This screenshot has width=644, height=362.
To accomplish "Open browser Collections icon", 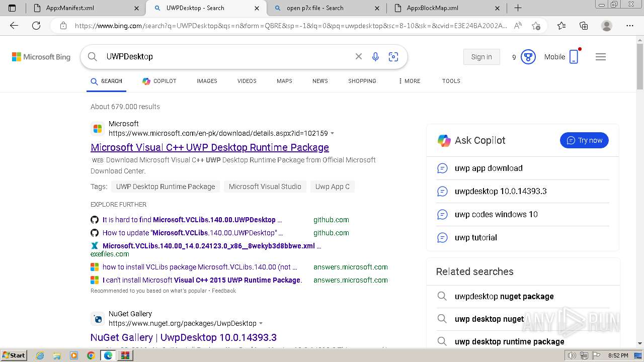I will (x=584, y=26).
